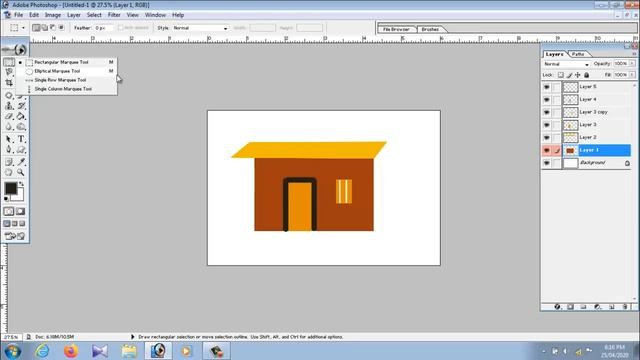
Task: Open the Layer menu
Action: pyautogui.click(x=73, y=15)
